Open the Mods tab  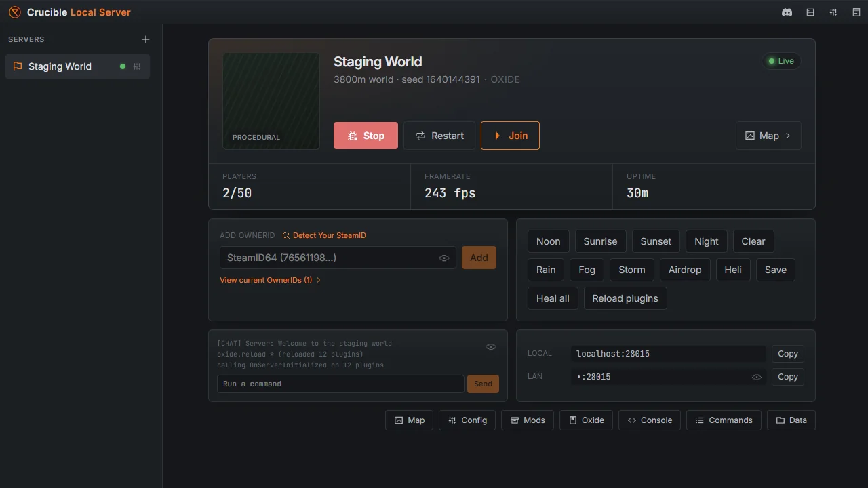[528, 420]
